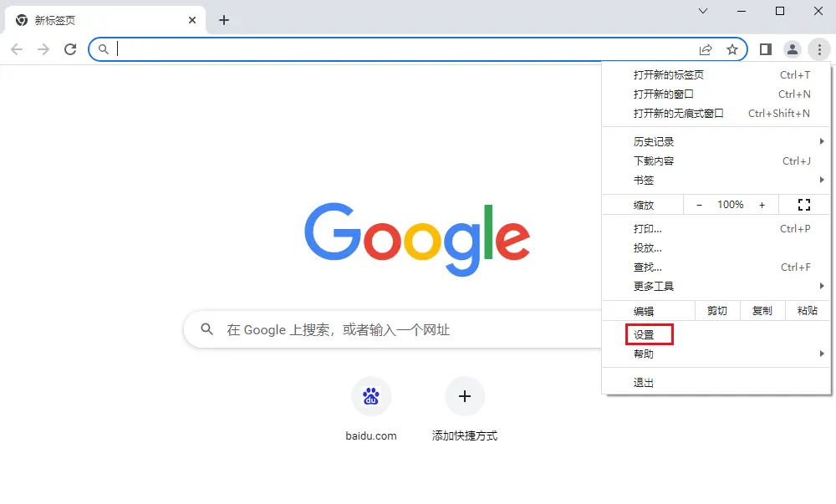This screenshot has height=504, width=836.
Task: Click the back navigation arrow
Action: (17, 49)
